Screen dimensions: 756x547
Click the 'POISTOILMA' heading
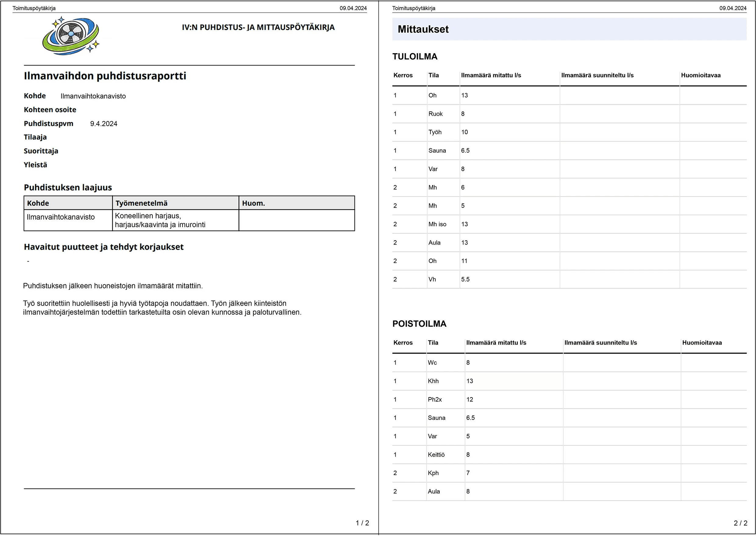pyautogui.click(x=419, y=324)
